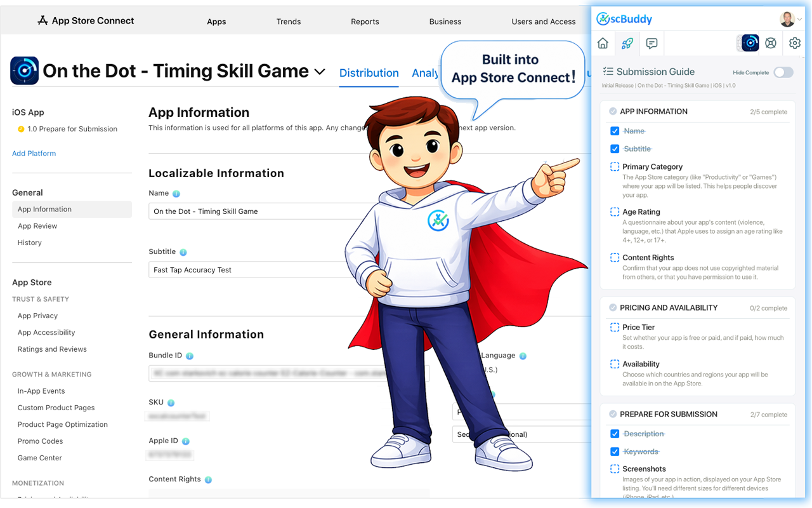The height and width of the screenshot is (508, 812).
Task: Uncheck the Name checklist item
Action: point(615,131)
